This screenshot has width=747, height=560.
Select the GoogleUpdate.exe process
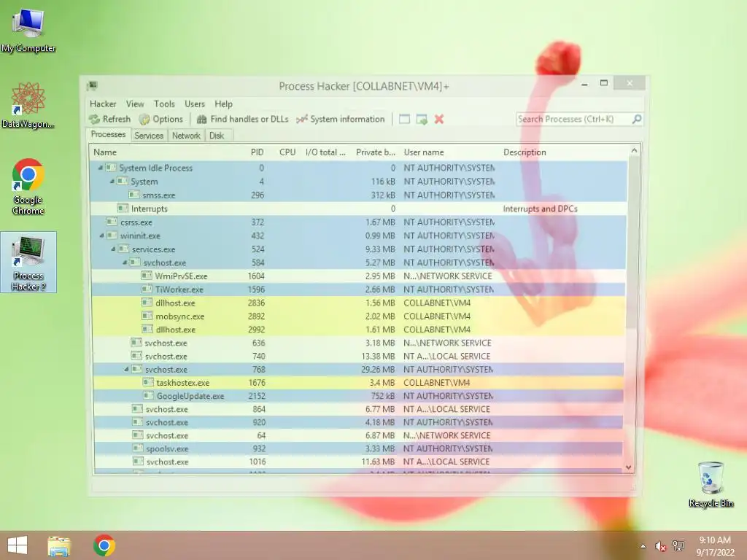tap(358, 396)
